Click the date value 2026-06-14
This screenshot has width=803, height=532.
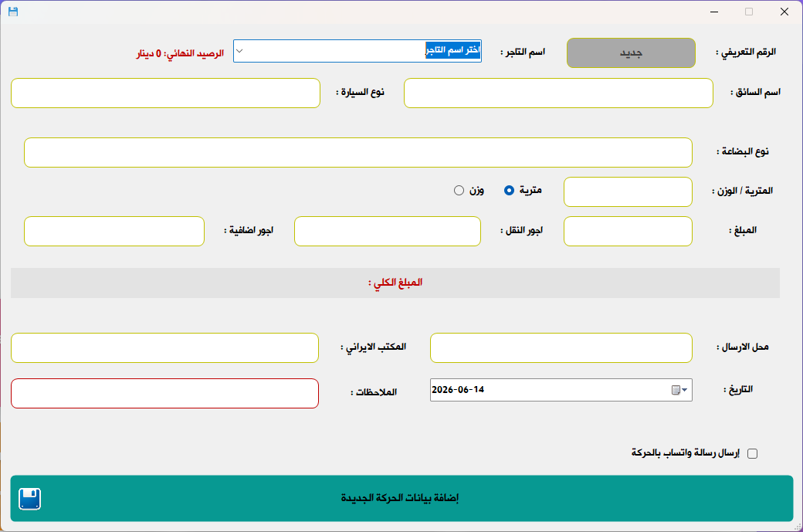click(x=458, y=390)
